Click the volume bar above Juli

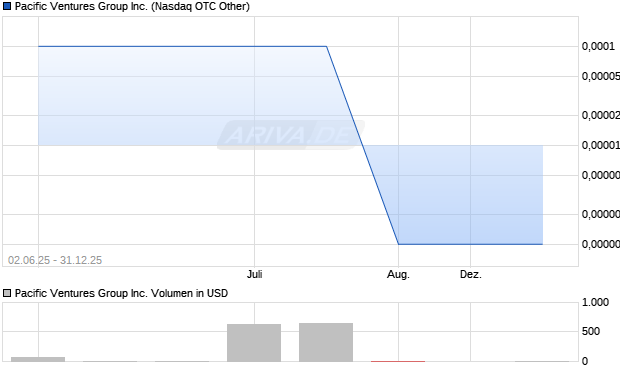[254, 343]
